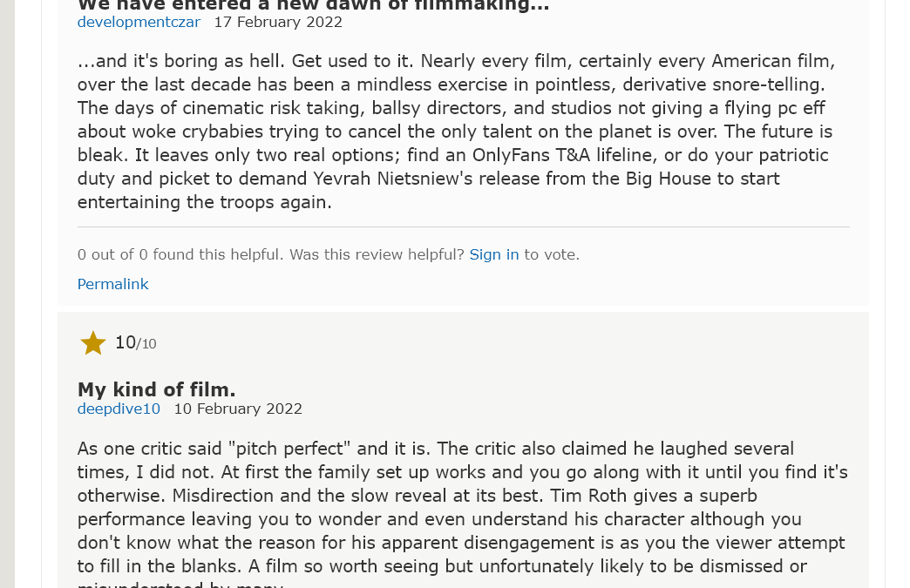The image size is (910, 588).
Task: Click the Sign in link to vote
Action: click(x=493, y=254)
